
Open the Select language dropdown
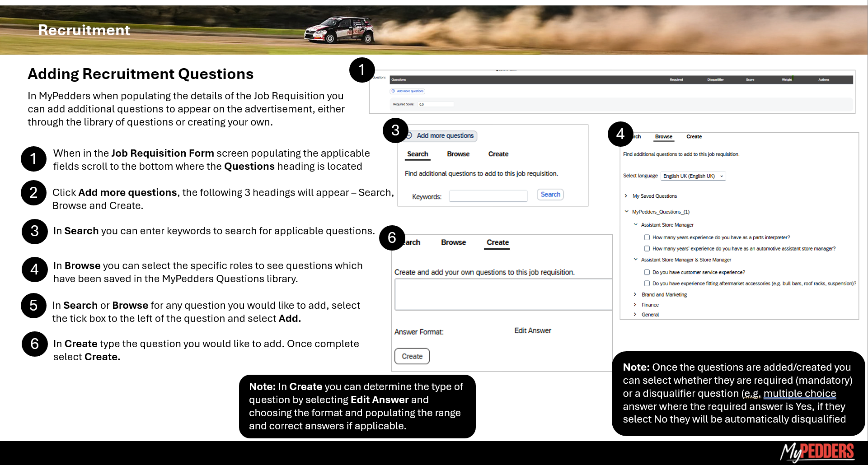693,176
